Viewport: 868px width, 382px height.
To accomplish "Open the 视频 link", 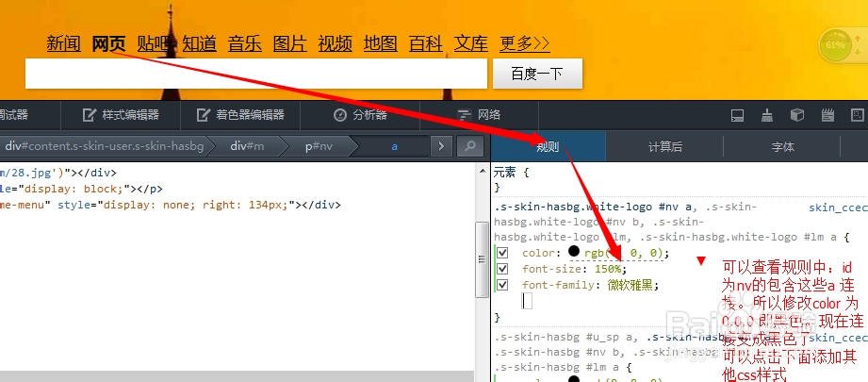I will (336, 43).
